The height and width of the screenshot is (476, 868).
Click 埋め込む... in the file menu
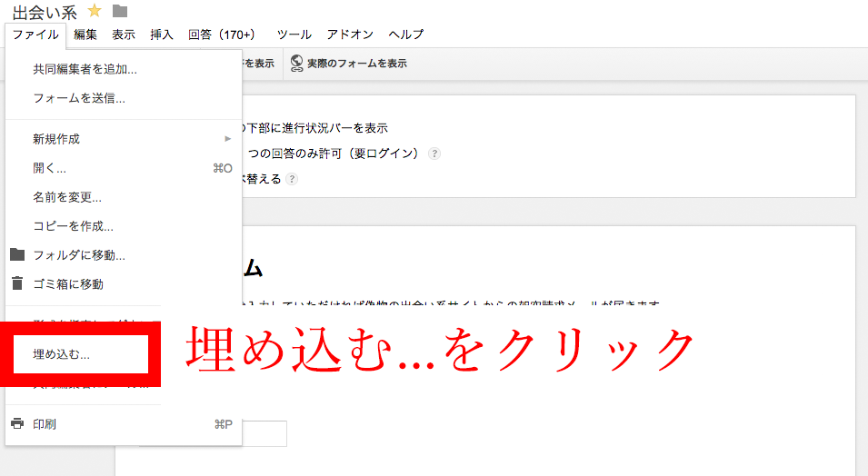[x=81, y=354]
